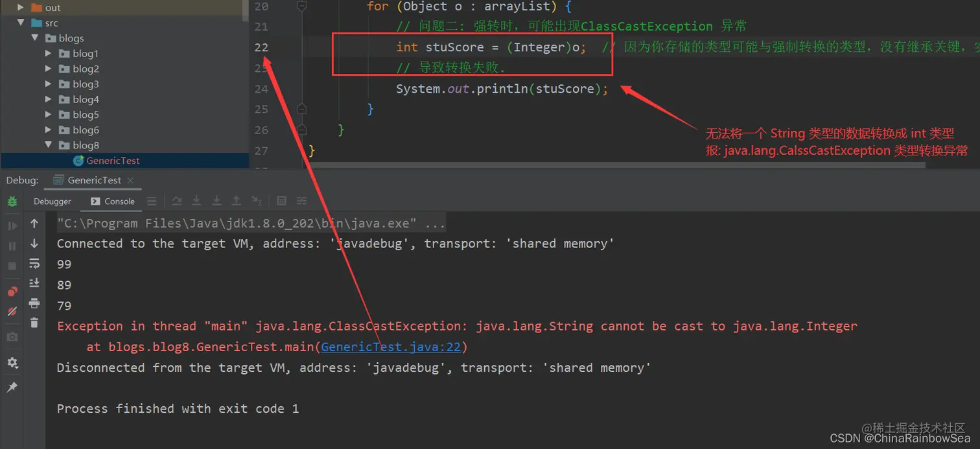
Task: Rerun GenericTest with the green debug bug icon
Action: (12, 201)
